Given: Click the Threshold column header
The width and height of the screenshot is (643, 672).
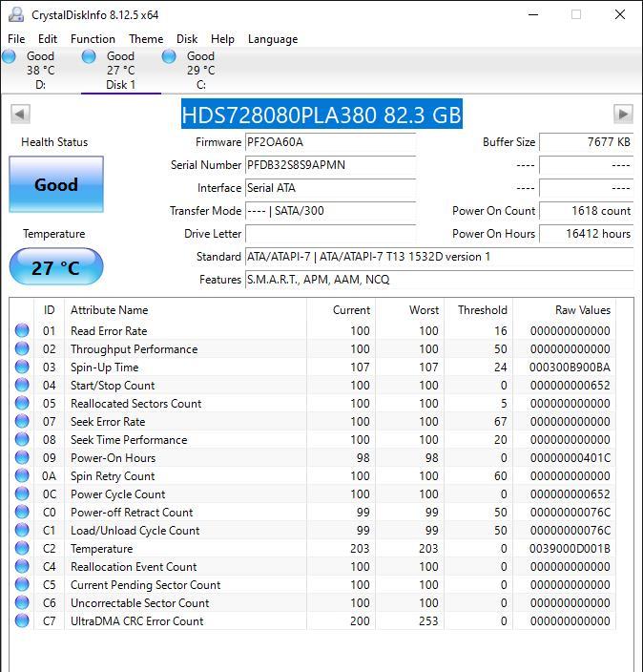Looking at the screenshot, I should pos(479,310).
